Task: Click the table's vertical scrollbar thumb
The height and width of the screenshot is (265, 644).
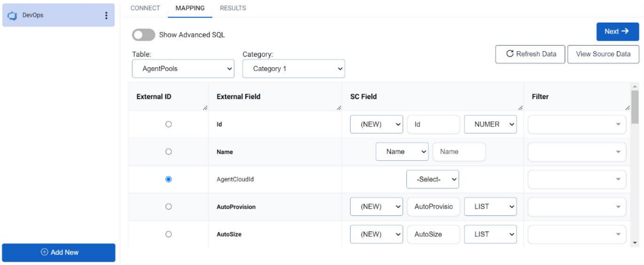Action: point(635,107)
